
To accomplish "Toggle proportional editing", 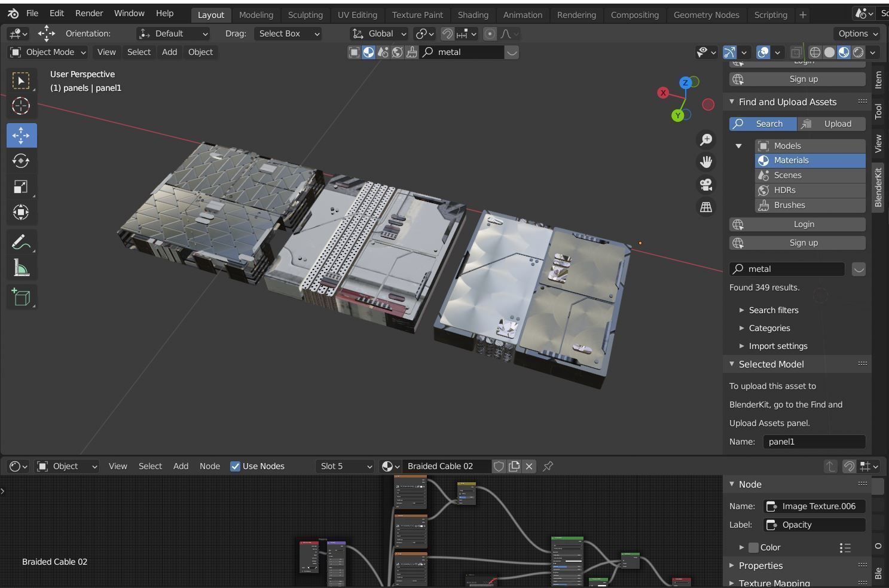I will pos(490,34).
